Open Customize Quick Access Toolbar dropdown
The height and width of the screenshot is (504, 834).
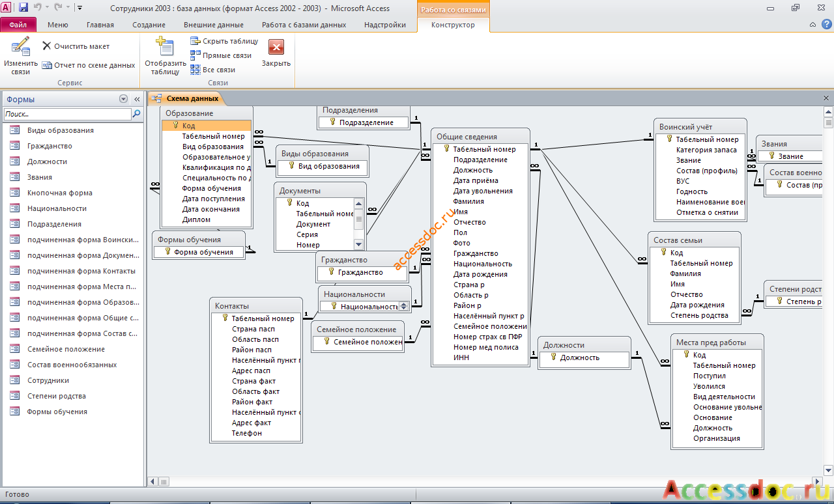click(x=79, y=8)
